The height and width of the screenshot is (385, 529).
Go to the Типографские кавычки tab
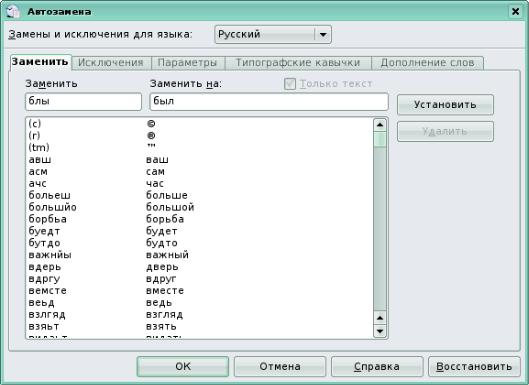(298, 63)
